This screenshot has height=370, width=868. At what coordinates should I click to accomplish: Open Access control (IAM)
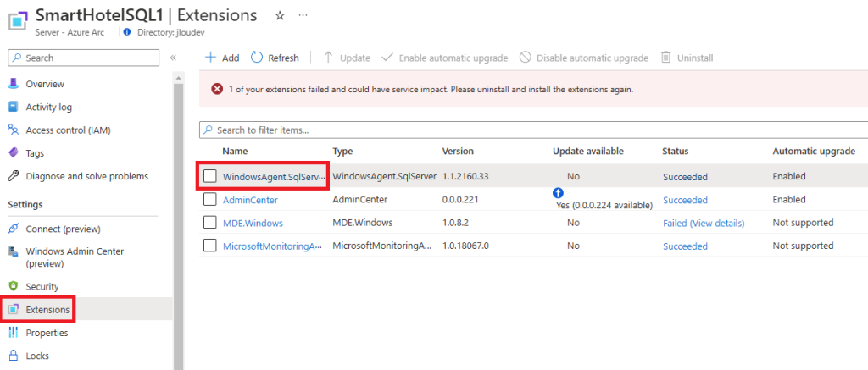(x=68, y=130)
